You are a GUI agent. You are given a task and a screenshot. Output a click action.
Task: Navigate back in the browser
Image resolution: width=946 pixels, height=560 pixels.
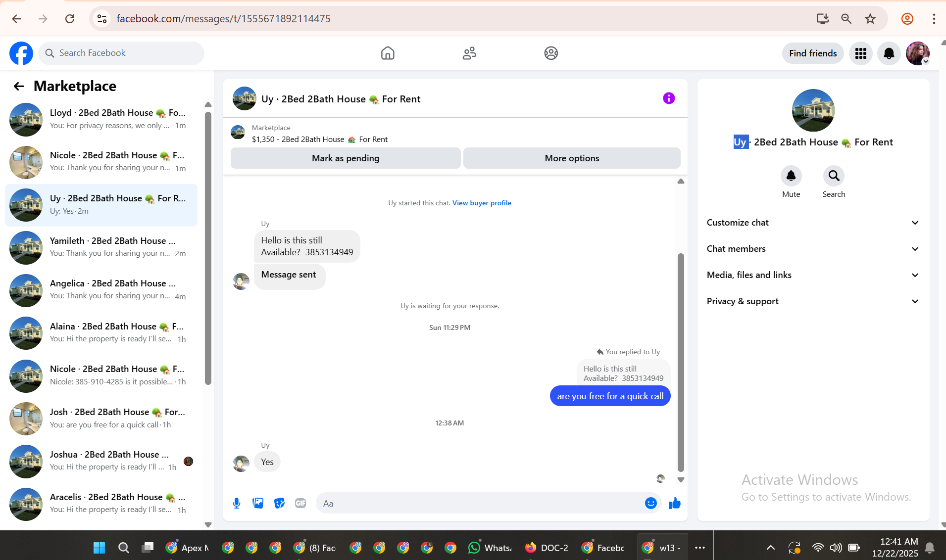tap(16, 19)
